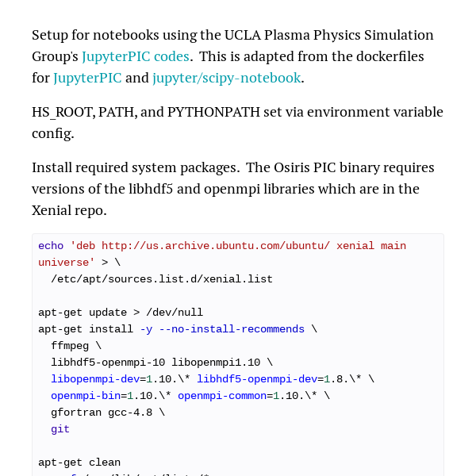This screenshot has height=476, width=476.
Task: Click the HS_ROOT environment variable paragraph
Action: point(237,123)
